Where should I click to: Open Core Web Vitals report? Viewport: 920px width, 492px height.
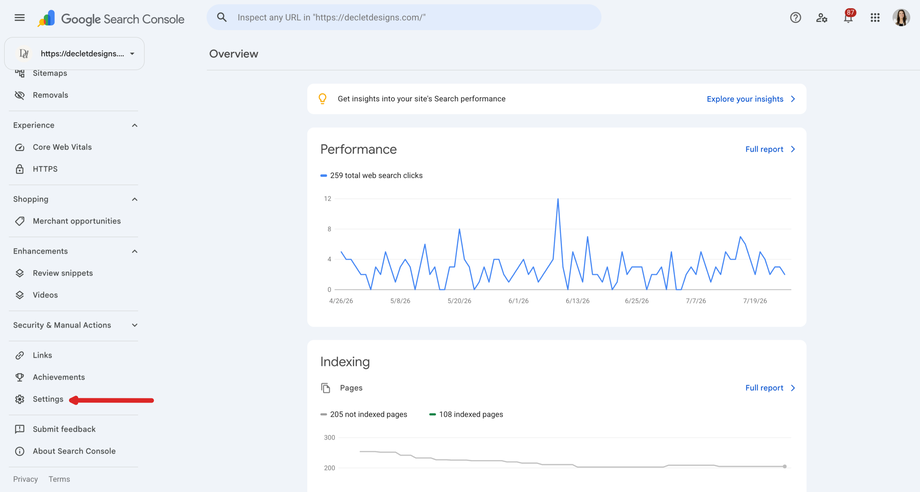coord(62,147)
